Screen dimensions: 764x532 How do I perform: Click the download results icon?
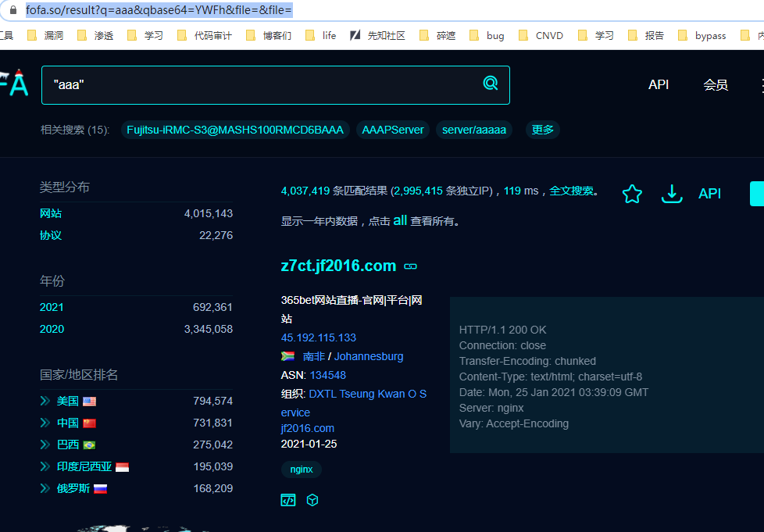[x=671, y=194]
